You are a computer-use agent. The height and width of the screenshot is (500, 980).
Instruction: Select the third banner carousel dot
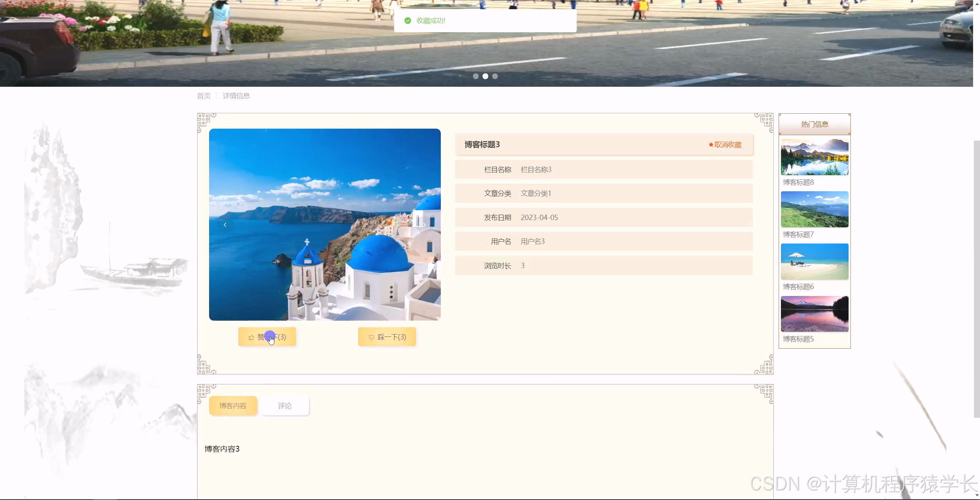(x=495, y=76)
